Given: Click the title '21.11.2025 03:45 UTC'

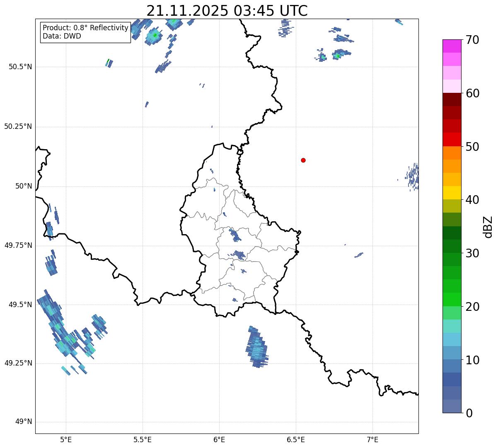Looking at the screenshot, I should tap(227, 11).
